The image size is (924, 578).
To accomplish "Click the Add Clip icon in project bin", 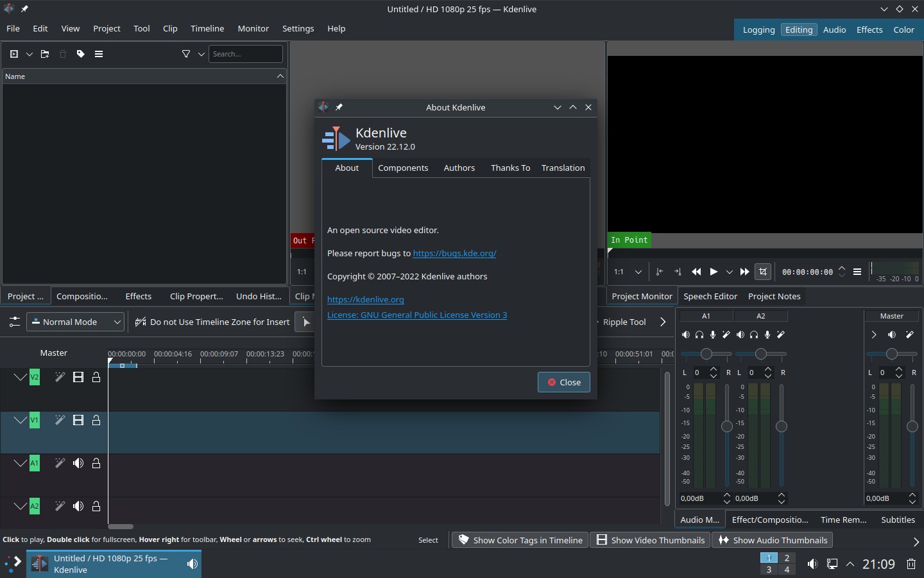I will [x=14, y=54].
